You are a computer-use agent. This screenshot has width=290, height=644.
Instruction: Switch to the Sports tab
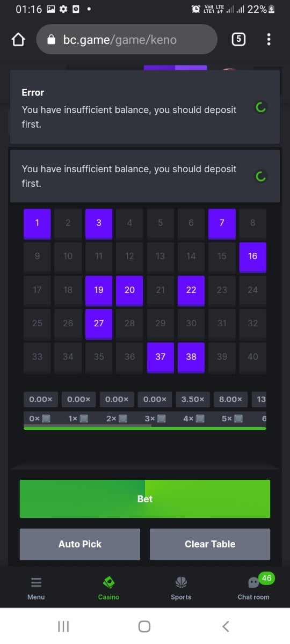pyautogui.click(x=181, y=588)
